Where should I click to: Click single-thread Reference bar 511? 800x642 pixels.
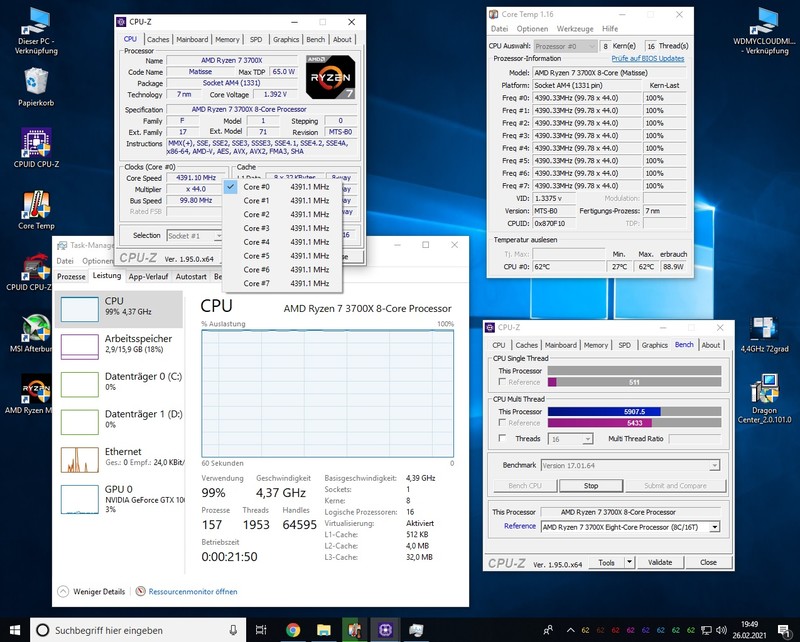pyautogui.click(x=634, y=382)
